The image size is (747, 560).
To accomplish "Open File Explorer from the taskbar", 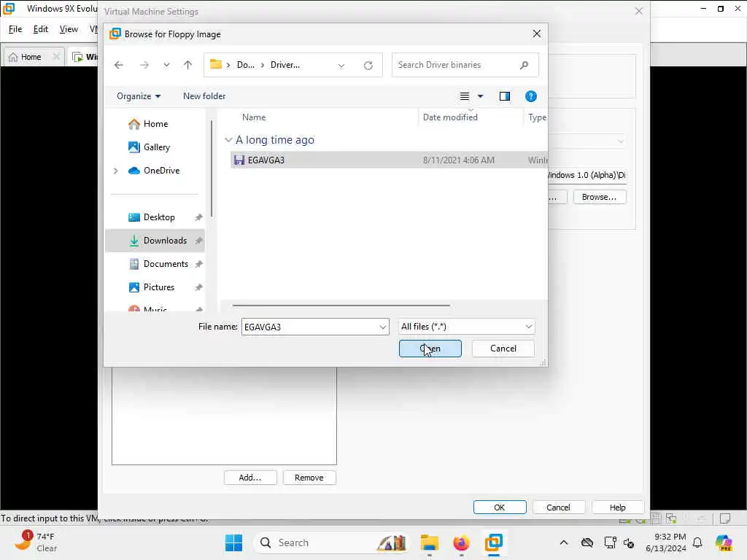I will (429, 542).
